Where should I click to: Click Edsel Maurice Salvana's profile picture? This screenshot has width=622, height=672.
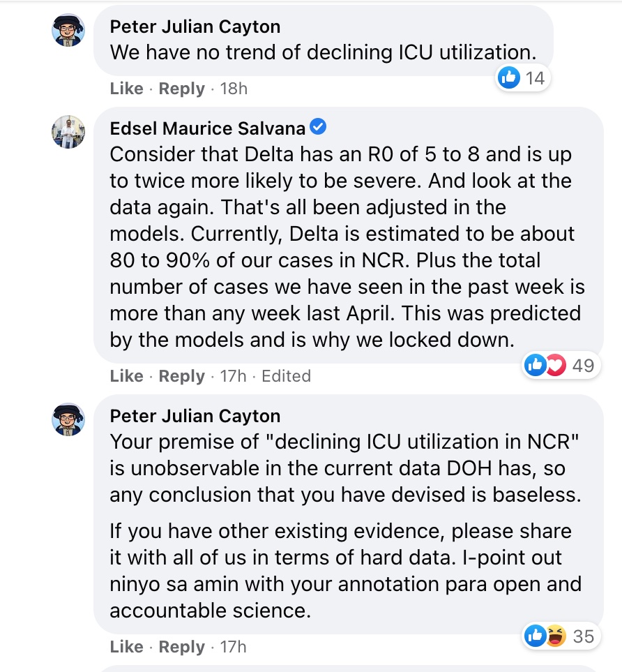[68, 132]
